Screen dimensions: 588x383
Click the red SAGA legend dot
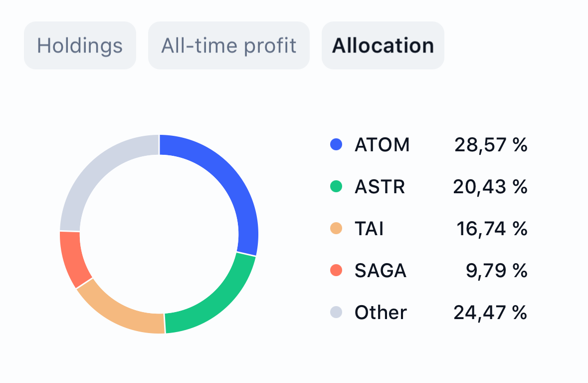coord(337,271)
